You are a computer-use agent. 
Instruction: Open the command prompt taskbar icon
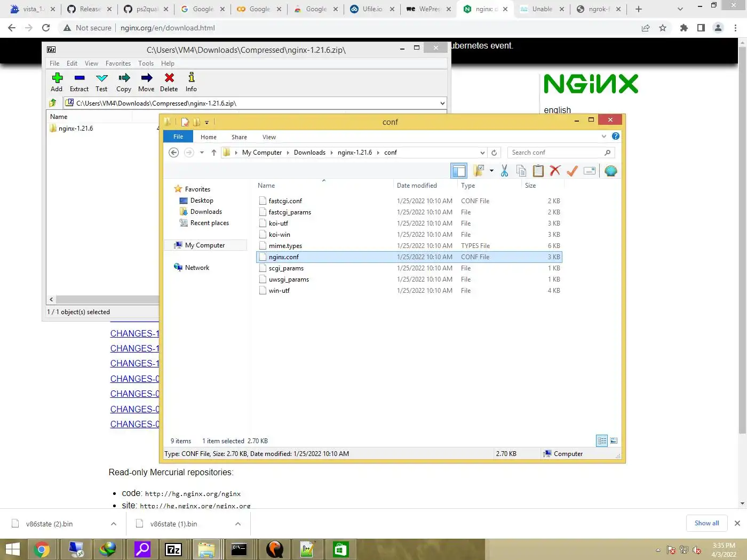239,549
